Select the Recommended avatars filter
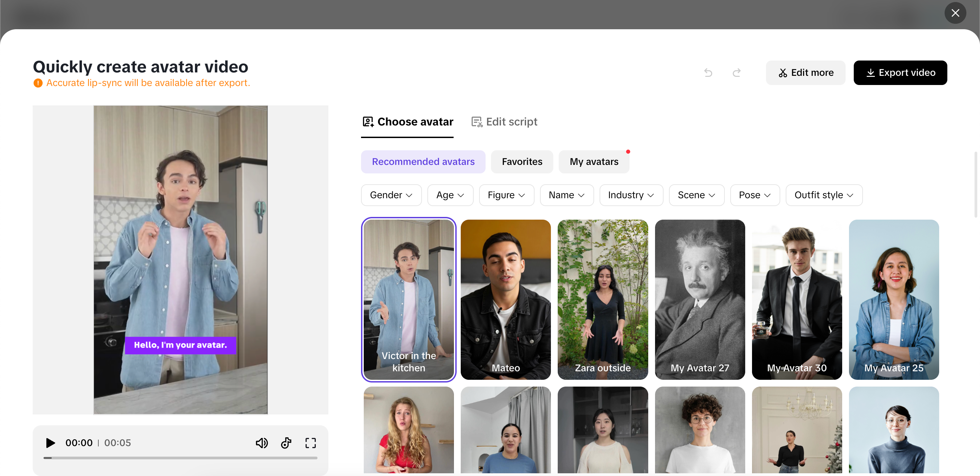Screen dimensions: 980x476 tap(423, 161)
